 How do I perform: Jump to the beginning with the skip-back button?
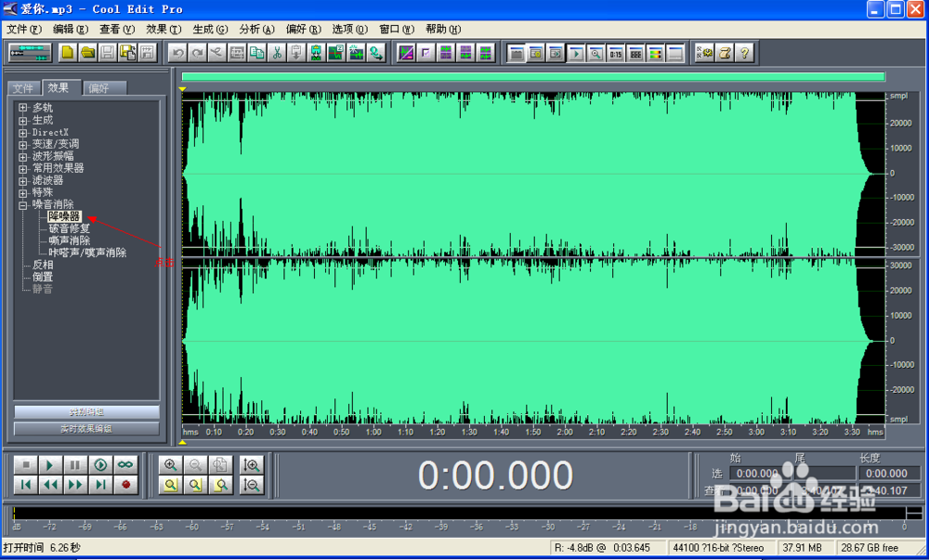(25, 485)
